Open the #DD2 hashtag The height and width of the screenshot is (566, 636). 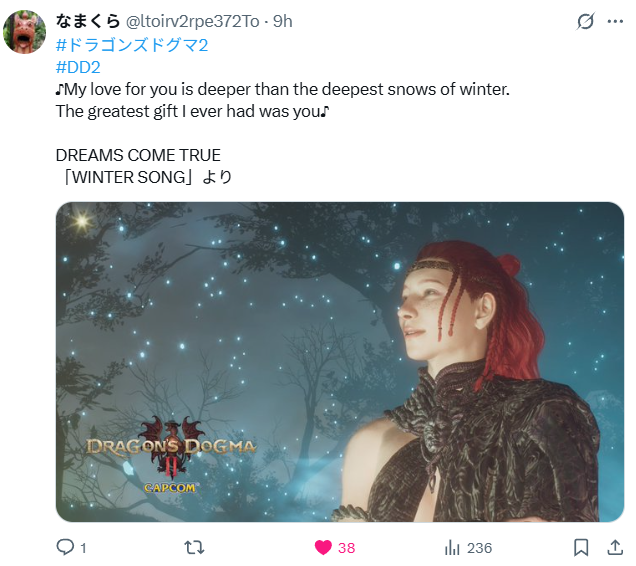78,67
